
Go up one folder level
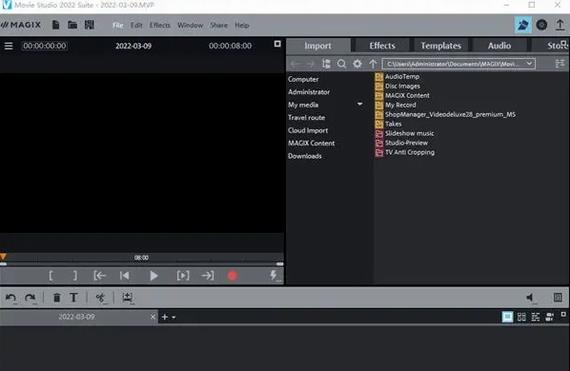373,64
